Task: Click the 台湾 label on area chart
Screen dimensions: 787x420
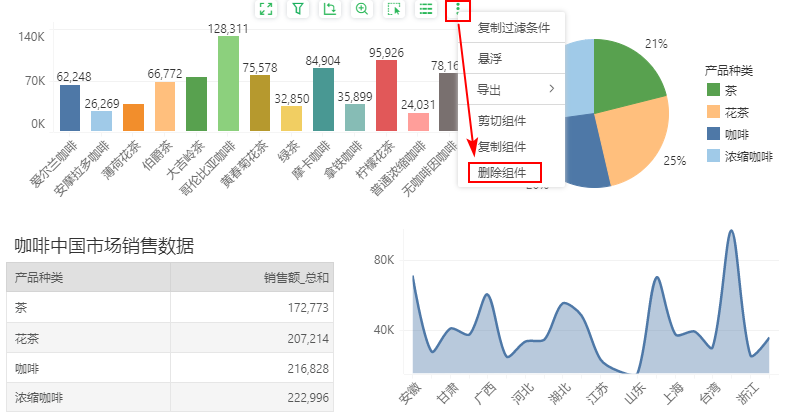Action: [710, 393]
